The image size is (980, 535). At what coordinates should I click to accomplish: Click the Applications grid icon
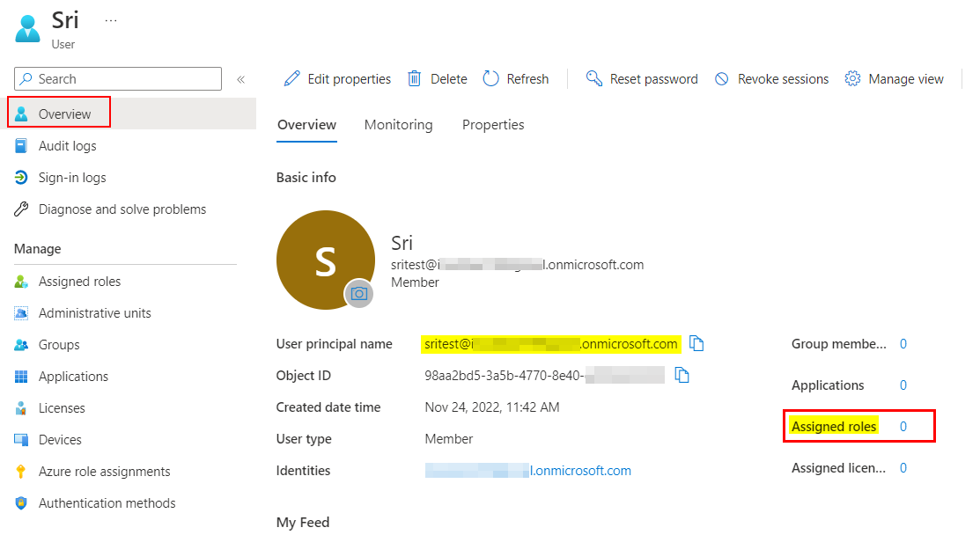click(x=21, y=377)
